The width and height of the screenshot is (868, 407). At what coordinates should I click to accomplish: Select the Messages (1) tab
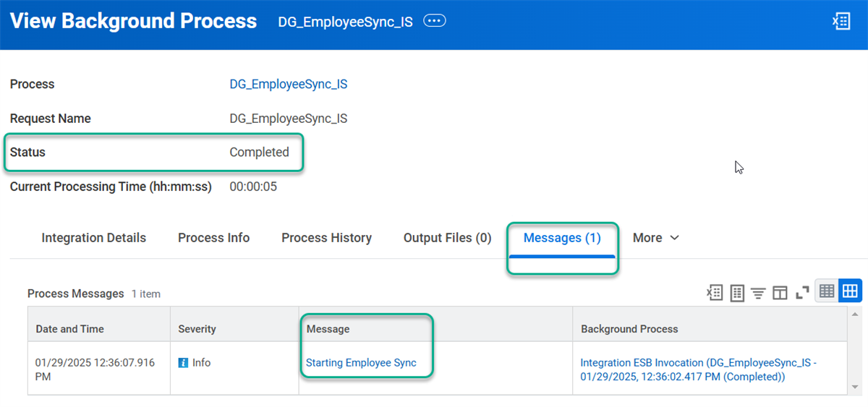562,238
